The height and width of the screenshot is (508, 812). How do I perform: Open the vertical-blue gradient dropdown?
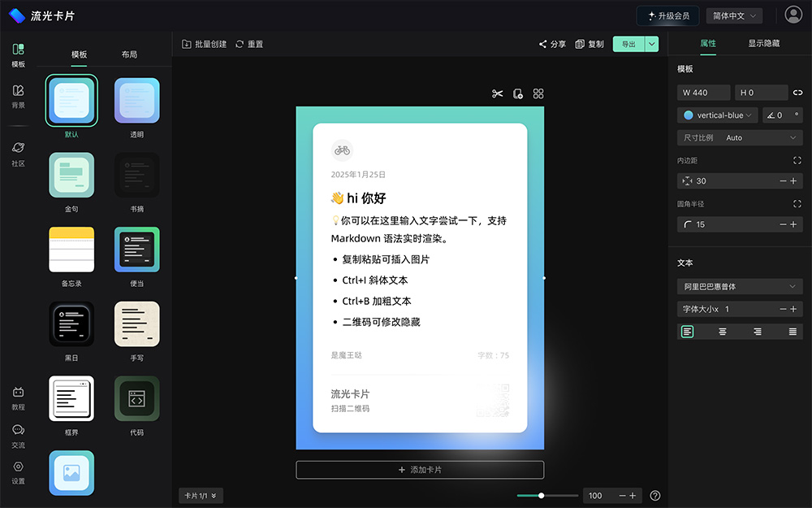(717, 115)
